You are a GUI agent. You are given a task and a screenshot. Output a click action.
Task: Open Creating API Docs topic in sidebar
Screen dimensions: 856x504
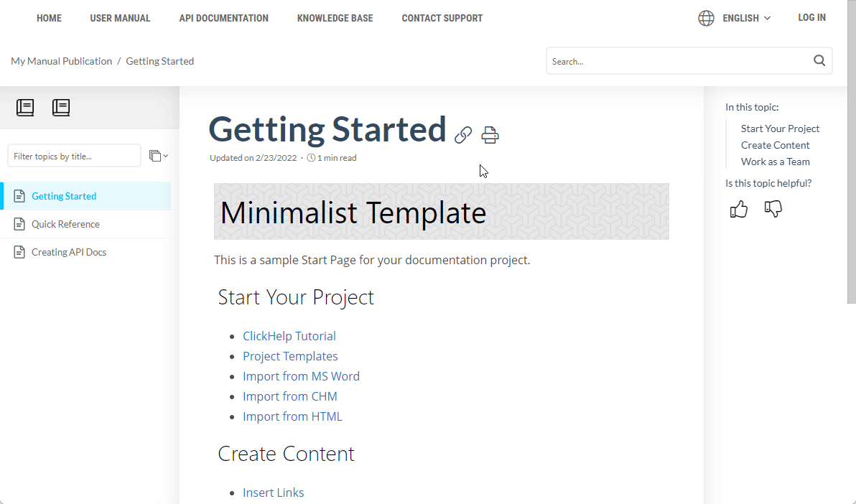(69, 252)
